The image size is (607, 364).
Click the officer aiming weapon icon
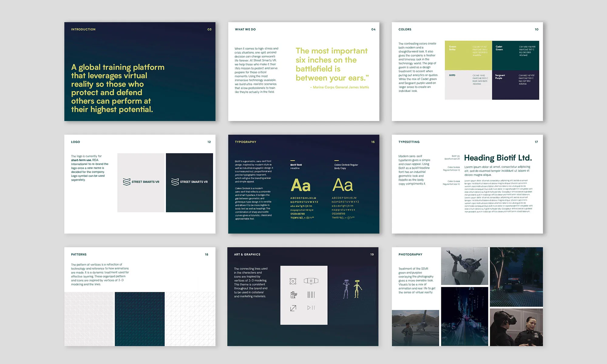click(x=293, y=295)
